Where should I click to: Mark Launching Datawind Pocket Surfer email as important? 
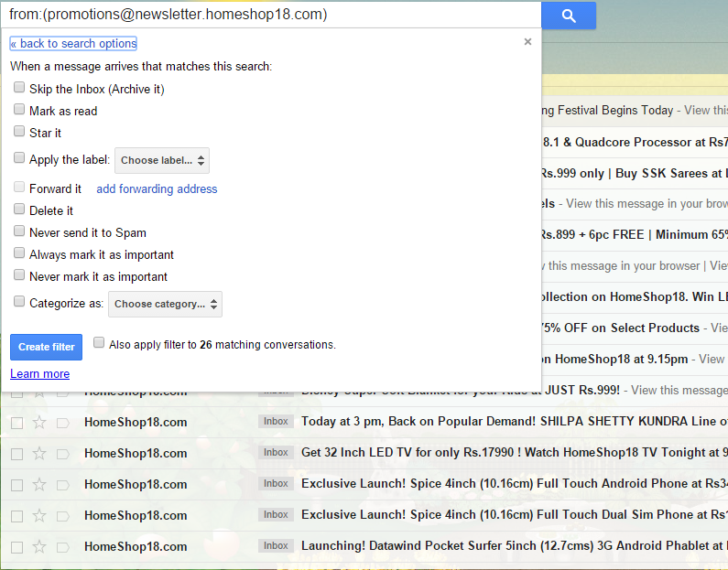tap(62, 546)
